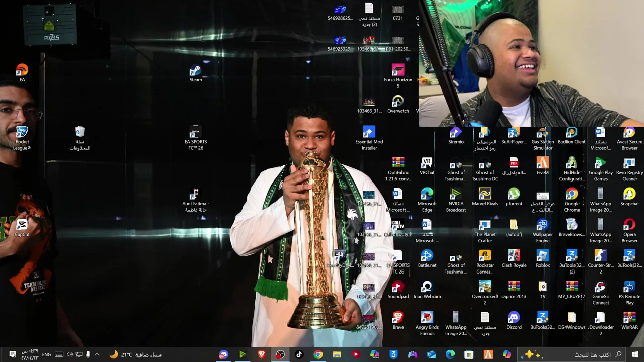Select the M7_CRUZE17 archive file

click(x=572, y=290)
